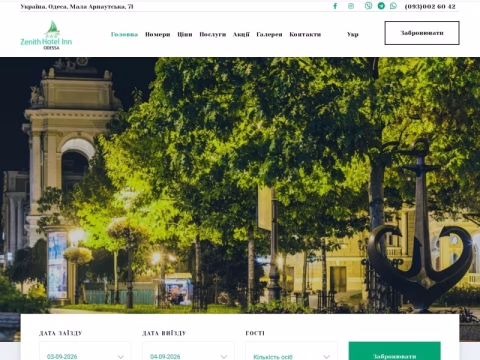Click the Telegram contact icon
Screen dimensions: 480x360
click(381, 6)
